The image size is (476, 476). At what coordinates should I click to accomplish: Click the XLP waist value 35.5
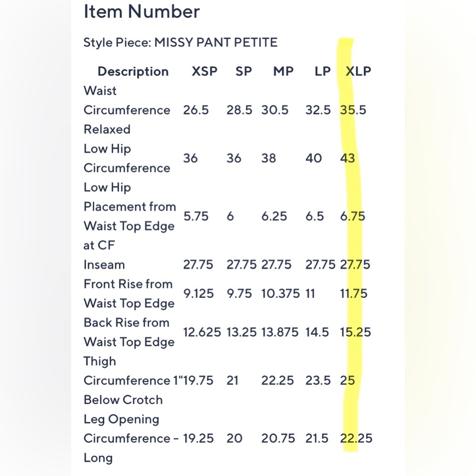[353, 110]
